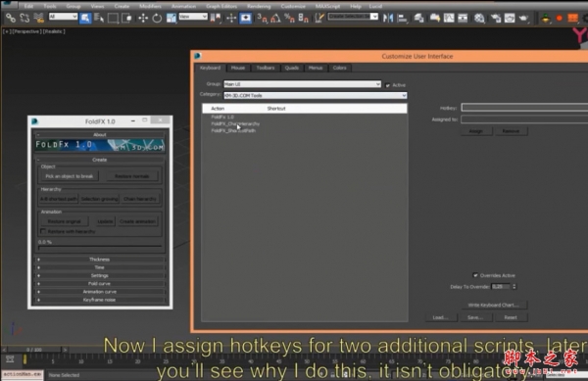Click Select and Manipulate icon
Viewport: 588px width, 381px height.
231,18
